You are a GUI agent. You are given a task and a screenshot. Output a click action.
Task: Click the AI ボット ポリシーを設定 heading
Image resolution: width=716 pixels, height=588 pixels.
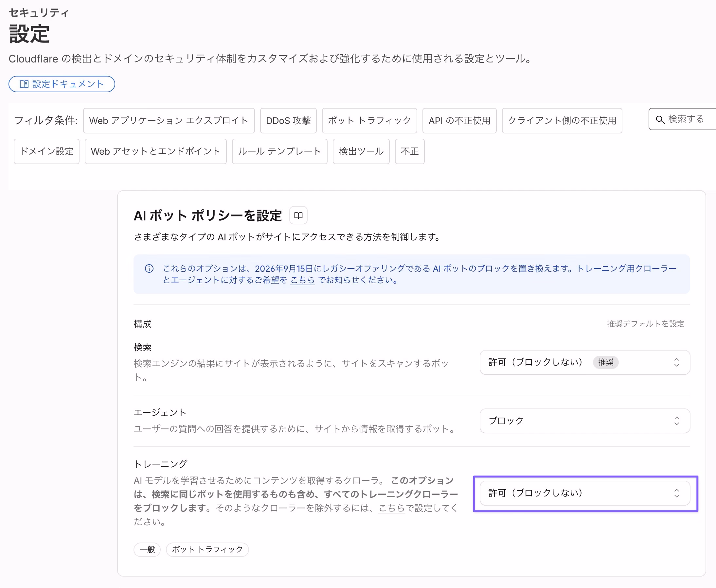208,216
